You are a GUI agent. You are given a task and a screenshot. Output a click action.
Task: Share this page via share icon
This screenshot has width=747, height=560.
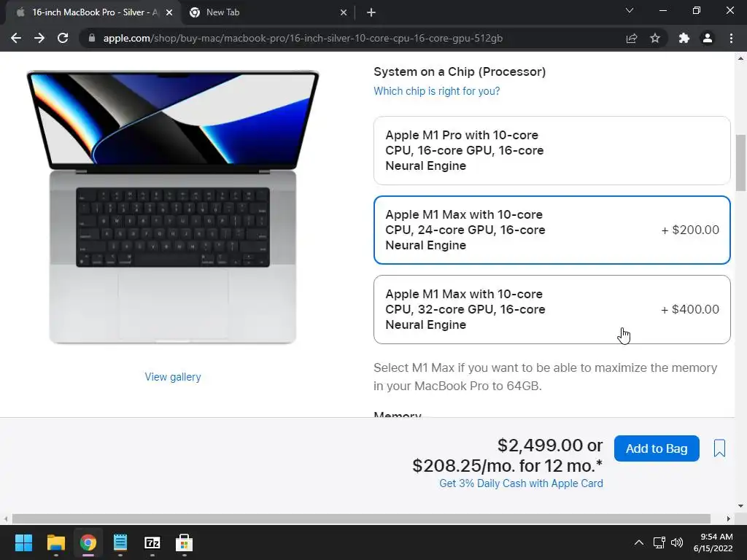(632, 38)
